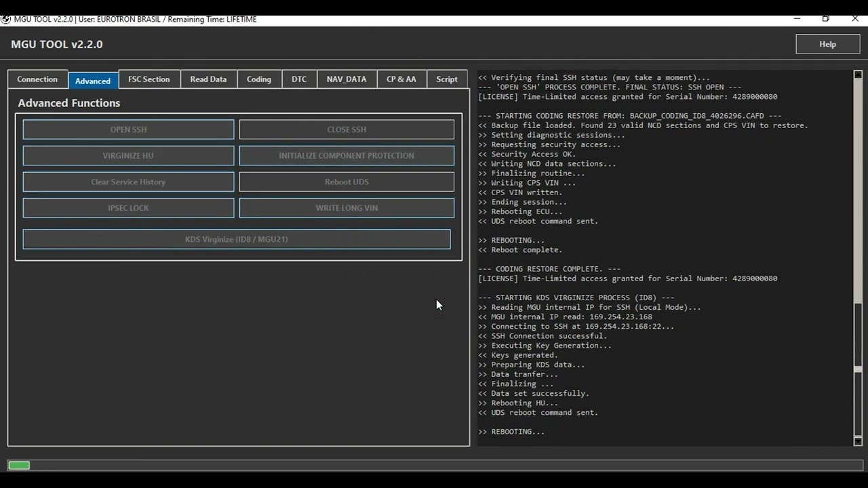868x488 pixels.
Task: Open the Coding tab
Action: [x=259, y=79]
